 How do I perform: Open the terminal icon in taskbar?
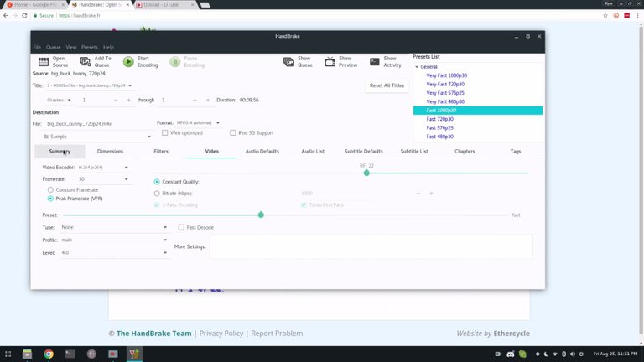[x=70, y=354]
